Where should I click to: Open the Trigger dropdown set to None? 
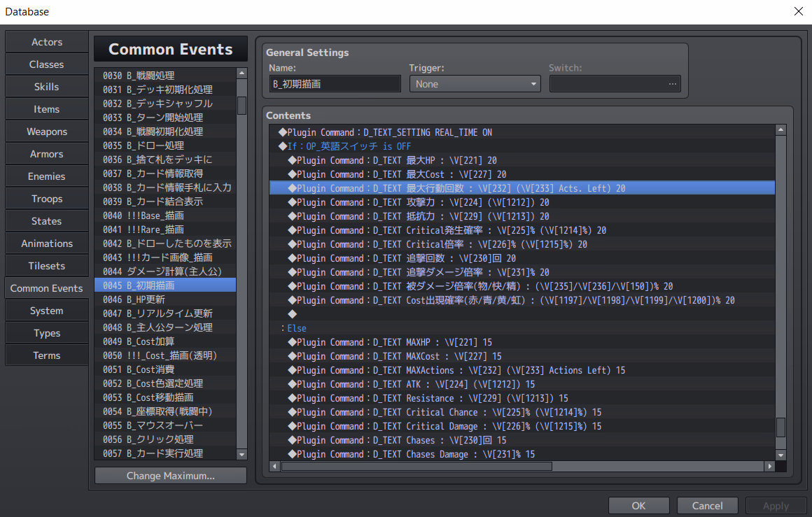(475, 84)
